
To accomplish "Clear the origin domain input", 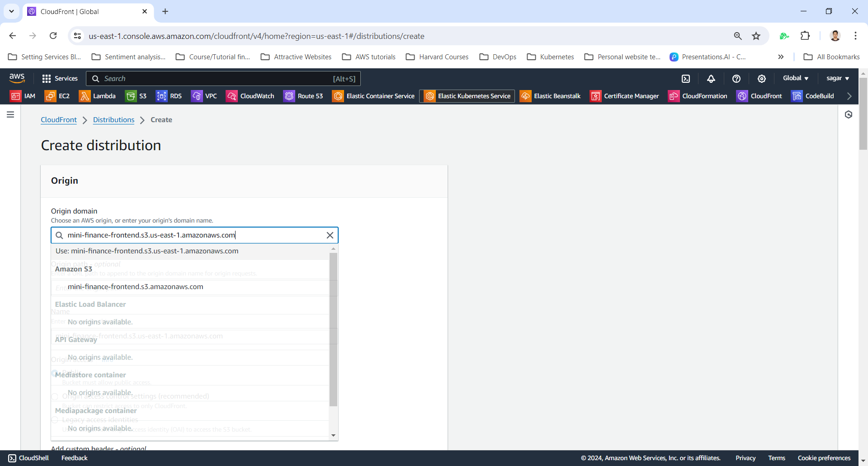I will click(x=330, y=235).
